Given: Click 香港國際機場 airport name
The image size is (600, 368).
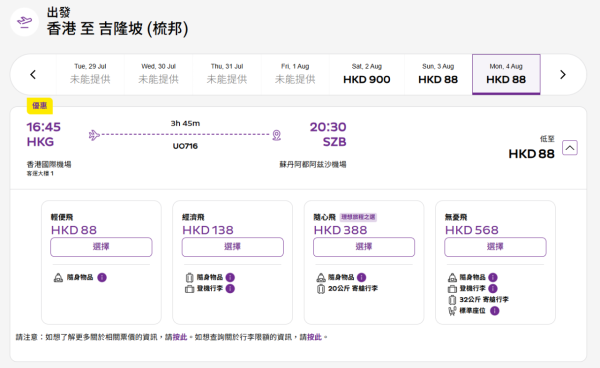Looking at the screenshot, I should tap(49, 164).
